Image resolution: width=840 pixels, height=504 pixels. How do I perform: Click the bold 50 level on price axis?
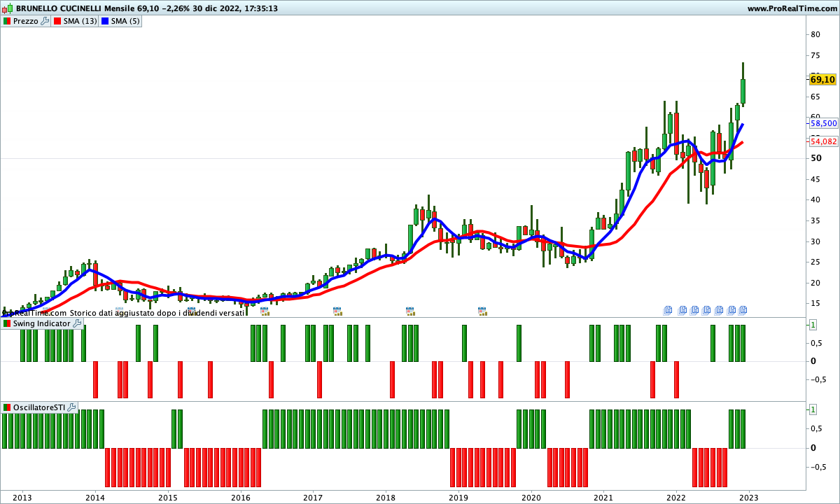[815, 158]
